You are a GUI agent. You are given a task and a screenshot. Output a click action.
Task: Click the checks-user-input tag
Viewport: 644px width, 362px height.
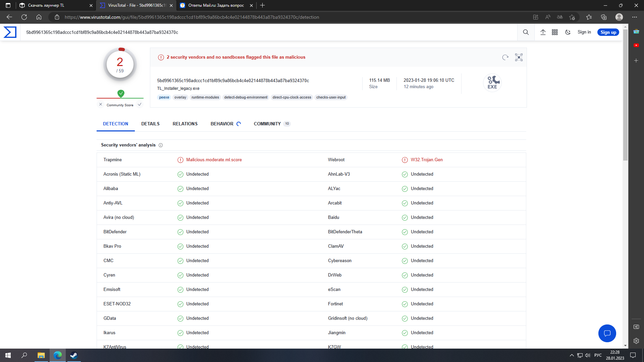[331, 98]
